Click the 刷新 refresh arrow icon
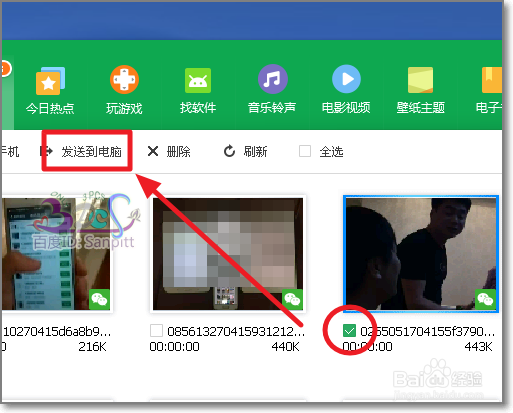Viewport: 513px width, 413px height. [229, 151]
